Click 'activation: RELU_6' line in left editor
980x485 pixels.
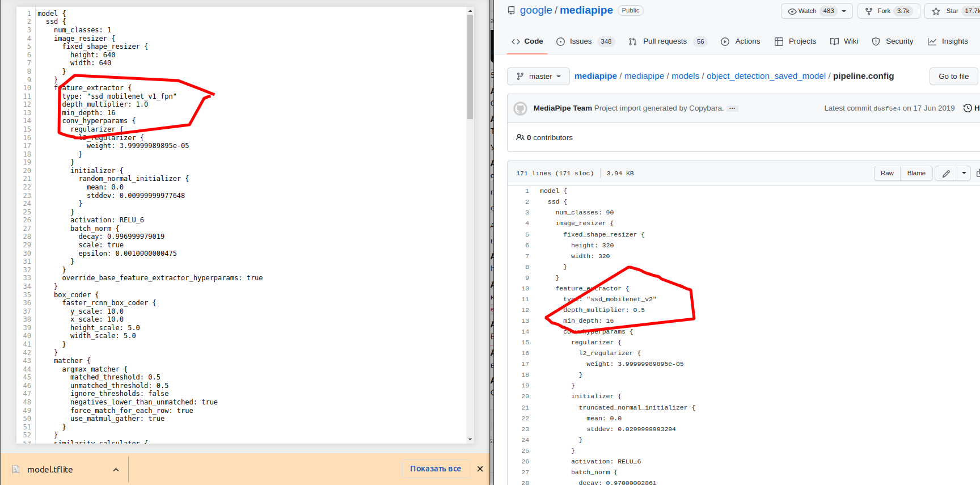click(107, 220)
